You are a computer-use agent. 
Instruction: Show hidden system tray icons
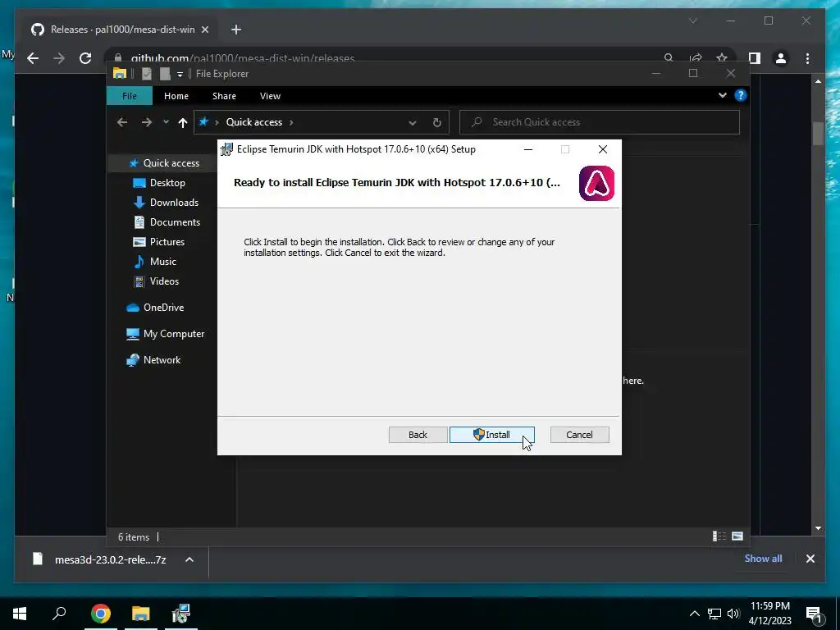point(694,614)
